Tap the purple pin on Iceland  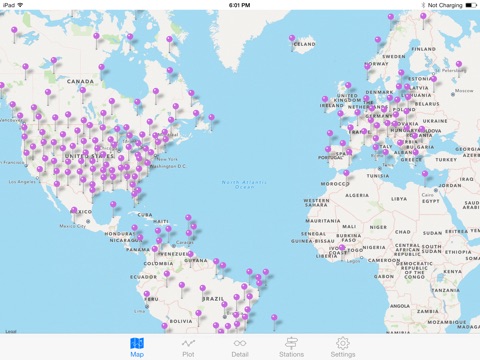click(x=292, y=38)
